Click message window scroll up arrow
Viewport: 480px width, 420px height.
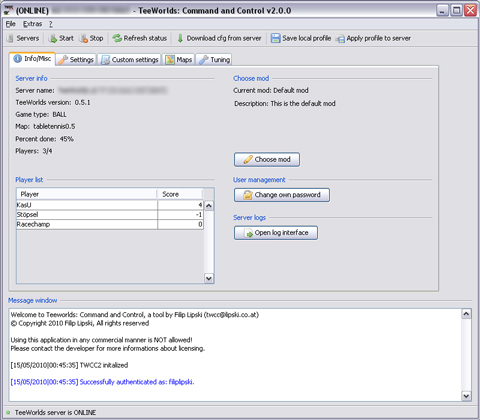click(x=466, y=314)
